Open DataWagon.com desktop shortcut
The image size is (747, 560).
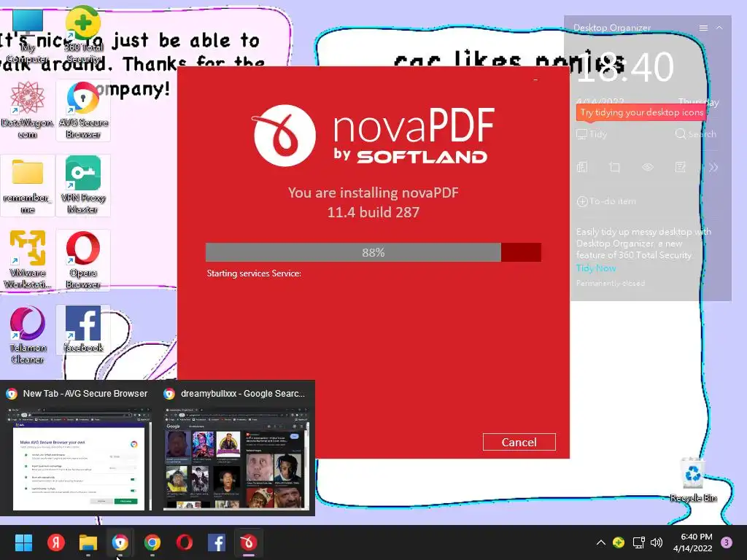pyautogui.click(x=27, y=111)
